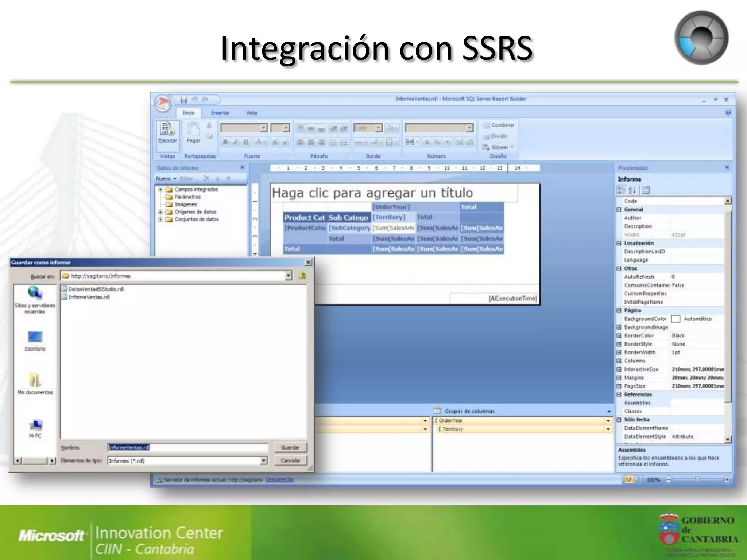Click the up one level folder icon

tap(302, 276)
